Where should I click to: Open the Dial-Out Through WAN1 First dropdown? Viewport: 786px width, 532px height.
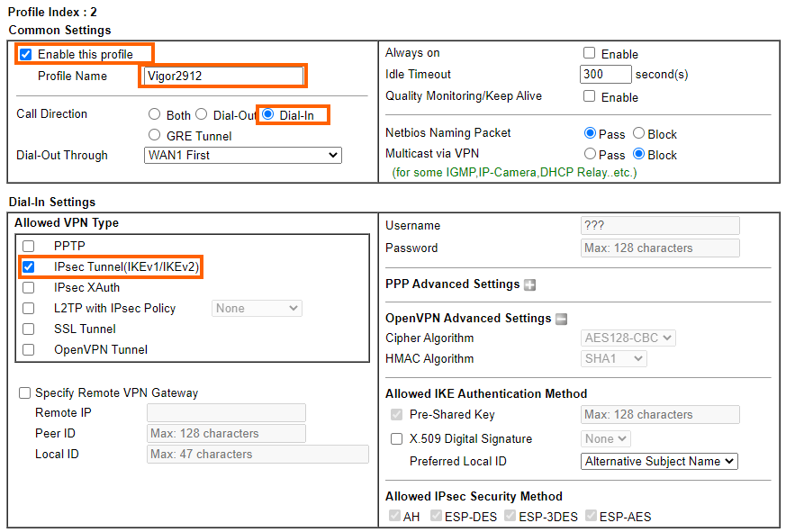pos(242,155)
